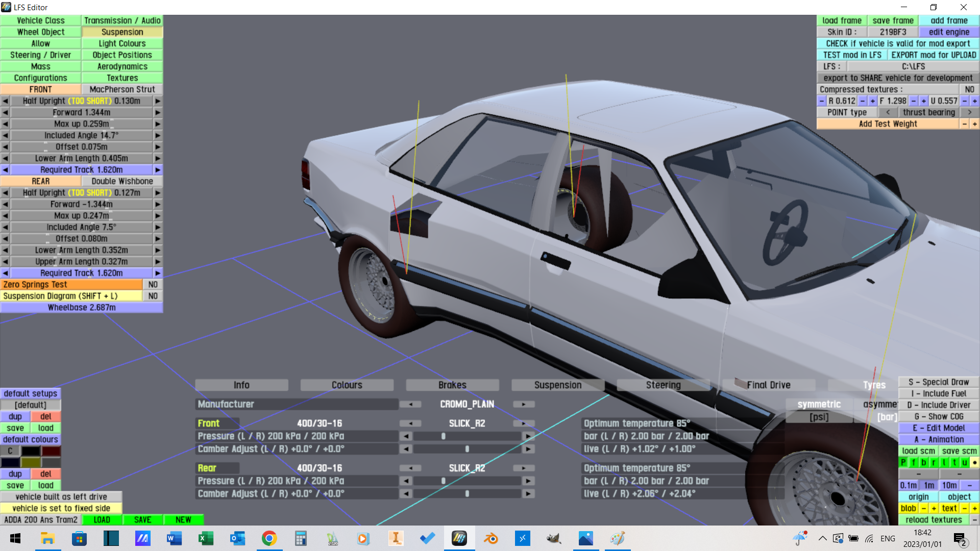
Task: Pick the olive default colour swatch
Action: (x=31, y=462)
